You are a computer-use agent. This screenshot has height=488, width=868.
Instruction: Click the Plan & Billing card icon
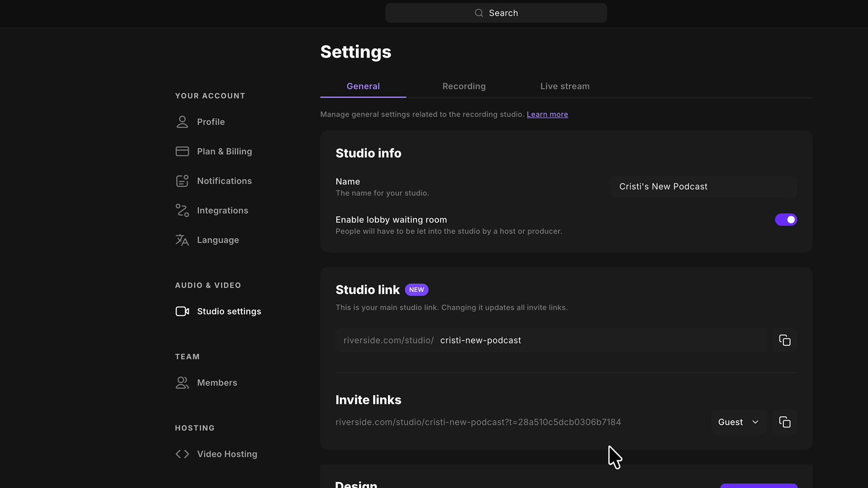pyautogui.click(x=182, y=151)
